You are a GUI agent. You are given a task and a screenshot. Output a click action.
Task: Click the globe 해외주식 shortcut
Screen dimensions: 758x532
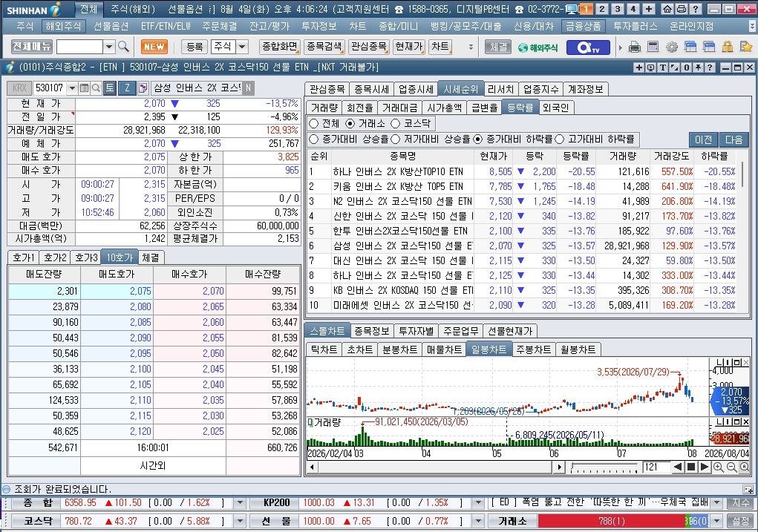point(538,47)
